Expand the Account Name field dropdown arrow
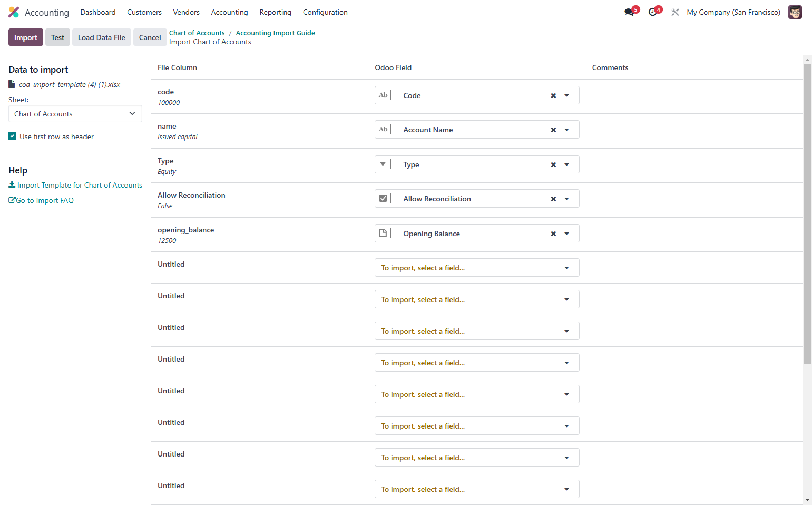The width and height of the screenshot is (812, 505). (x=567, y=130)
